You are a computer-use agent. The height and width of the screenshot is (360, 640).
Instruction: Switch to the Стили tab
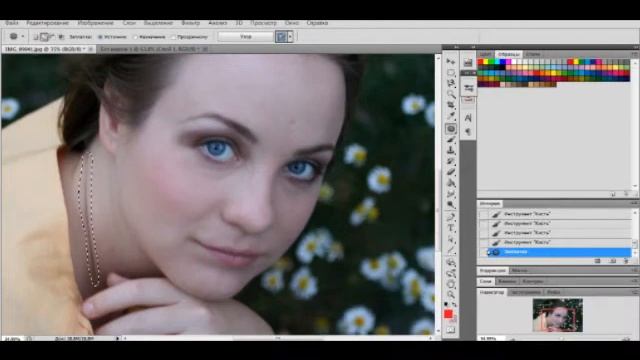pos(533,54)
